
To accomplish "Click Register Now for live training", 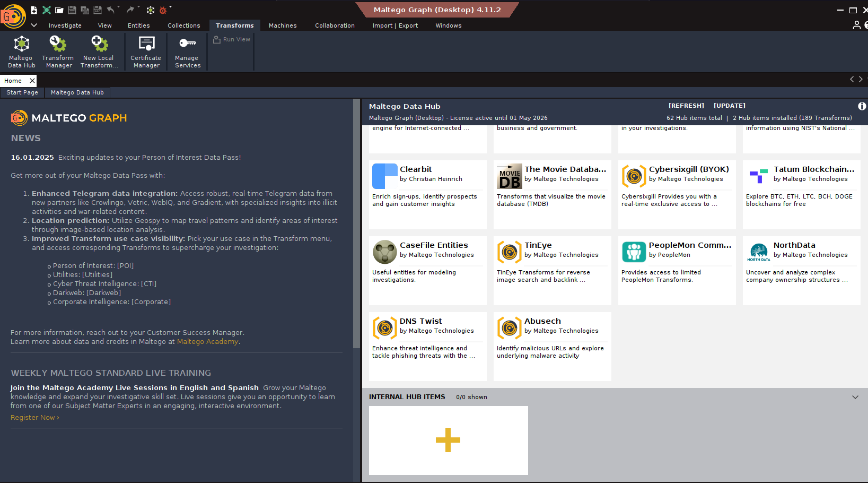I will pos(34,417).
